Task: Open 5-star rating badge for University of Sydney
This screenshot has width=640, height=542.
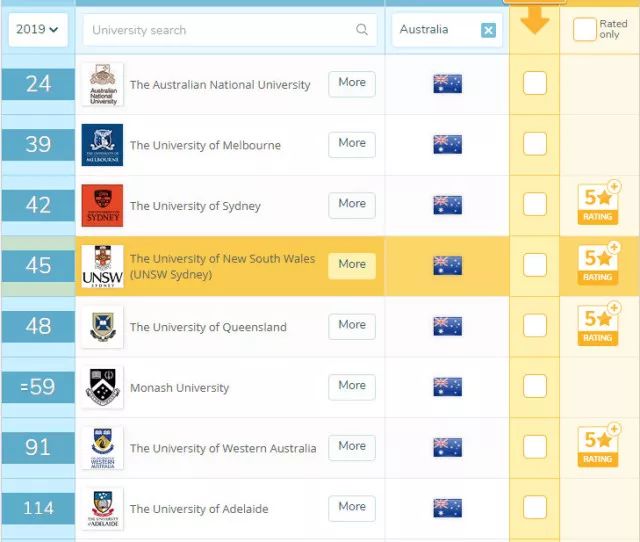Action: click(598, 202)
